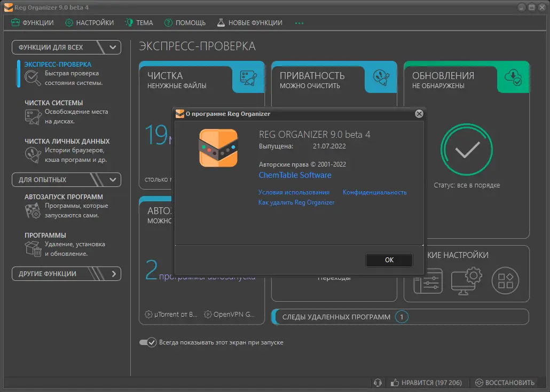Open the ChemTable Software link

click(295, 175)
